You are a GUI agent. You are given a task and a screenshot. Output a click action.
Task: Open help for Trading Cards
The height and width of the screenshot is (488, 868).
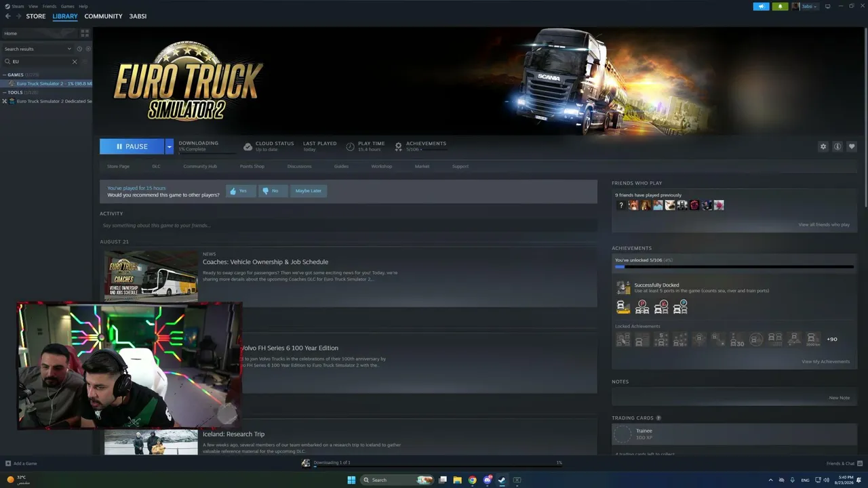pyautogui.click(x=658, y=418)
